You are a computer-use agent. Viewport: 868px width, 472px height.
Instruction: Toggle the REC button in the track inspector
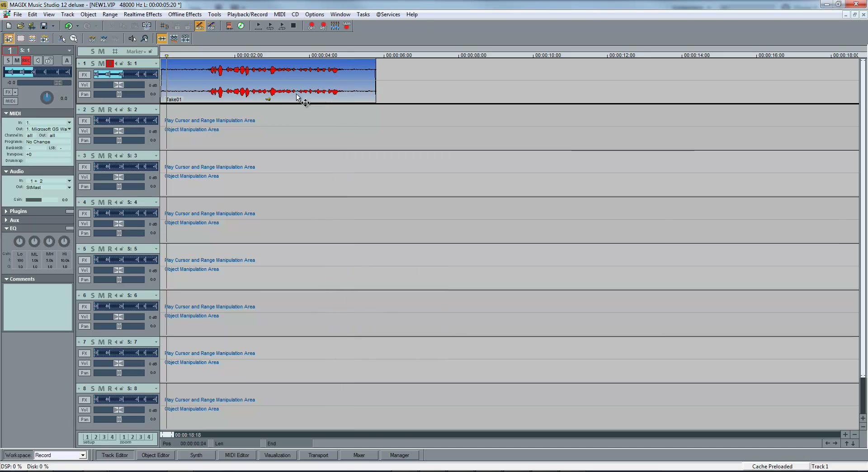26,60
